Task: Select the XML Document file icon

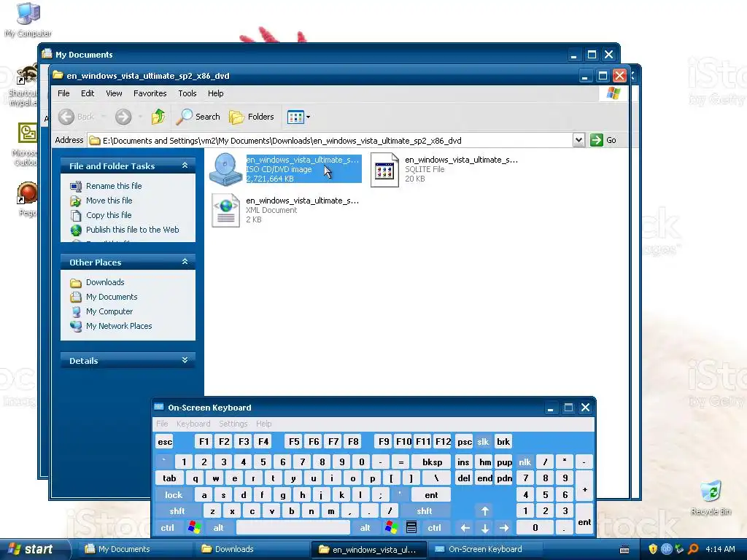Action: click(x=226, y=210)
